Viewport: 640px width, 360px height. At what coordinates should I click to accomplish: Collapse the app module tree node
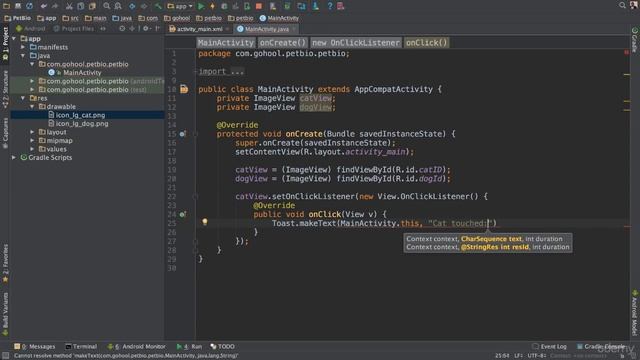pyautogui.click(x=14, y=38)
